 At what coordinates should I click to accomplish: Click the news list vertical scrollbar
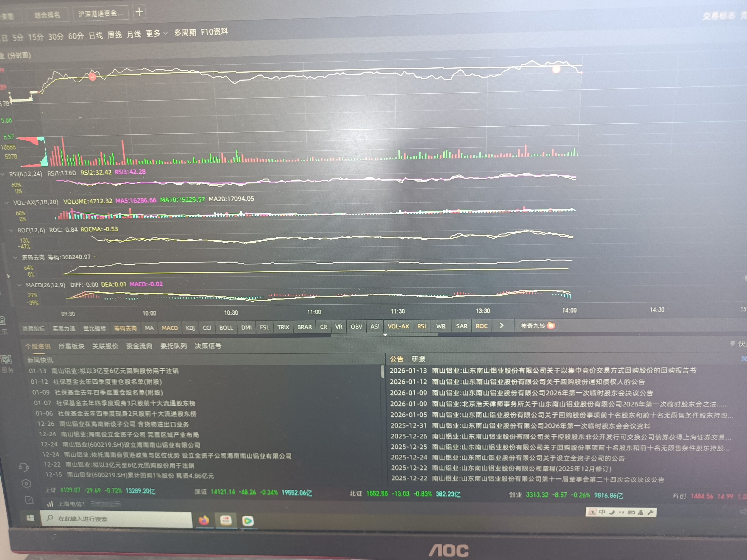coord(383,371)
